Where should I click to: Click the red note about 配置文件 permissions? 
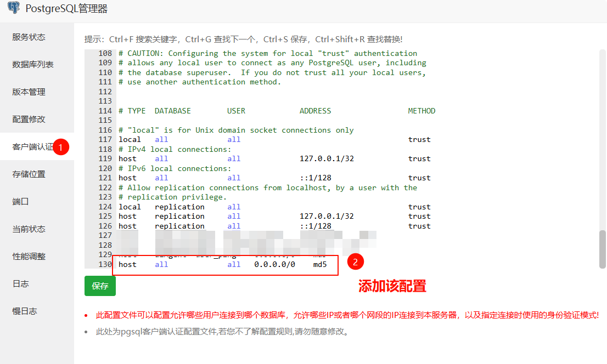coord(347,315)
